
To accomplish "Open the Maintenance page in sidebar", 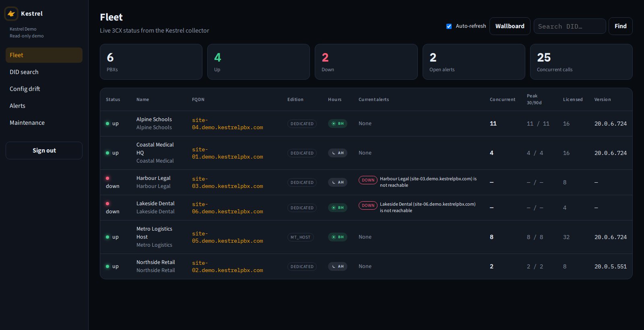I will [44, 123].
